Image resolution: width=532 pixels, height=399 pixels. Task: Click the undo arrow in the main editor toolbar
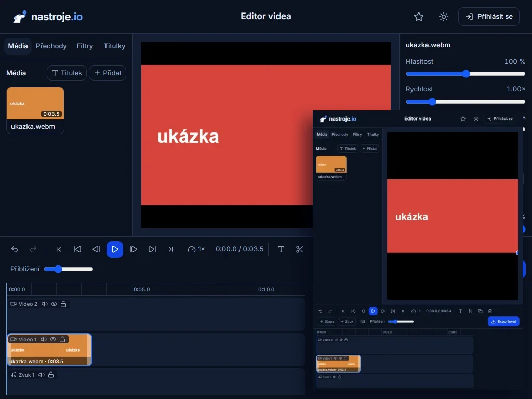pyautogui.click(x=15, y=249)
